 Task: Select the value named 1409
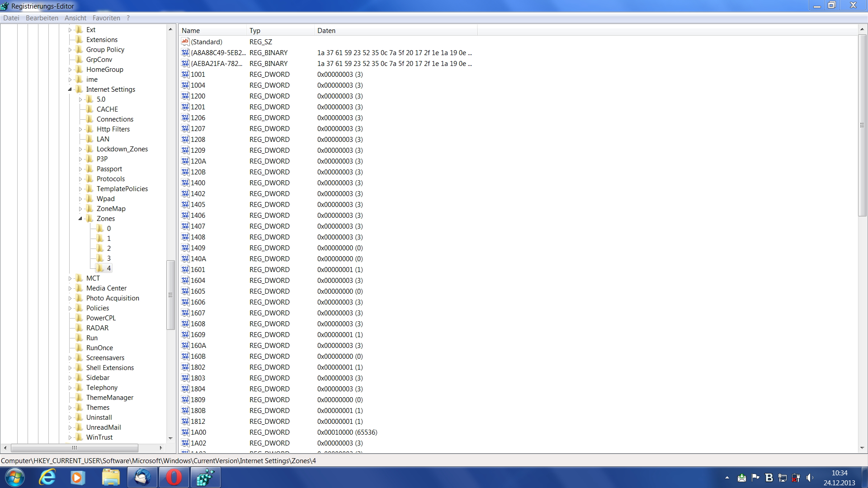[x=198, y=248]
